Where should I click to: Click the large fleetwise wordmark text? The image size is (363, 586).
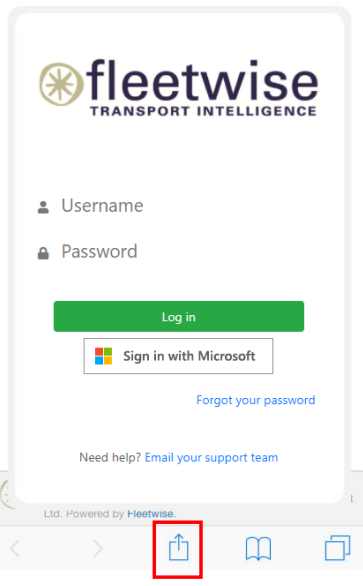point(202,80)
